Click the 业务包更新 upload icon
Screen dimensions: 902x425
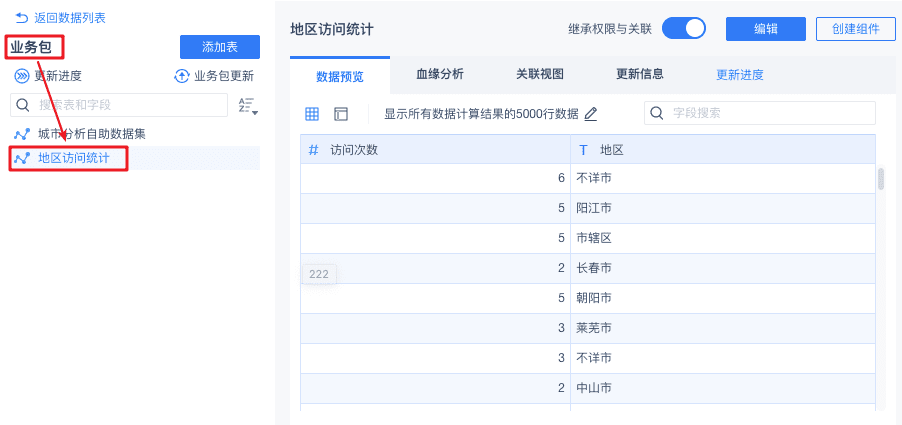(182, 76)
